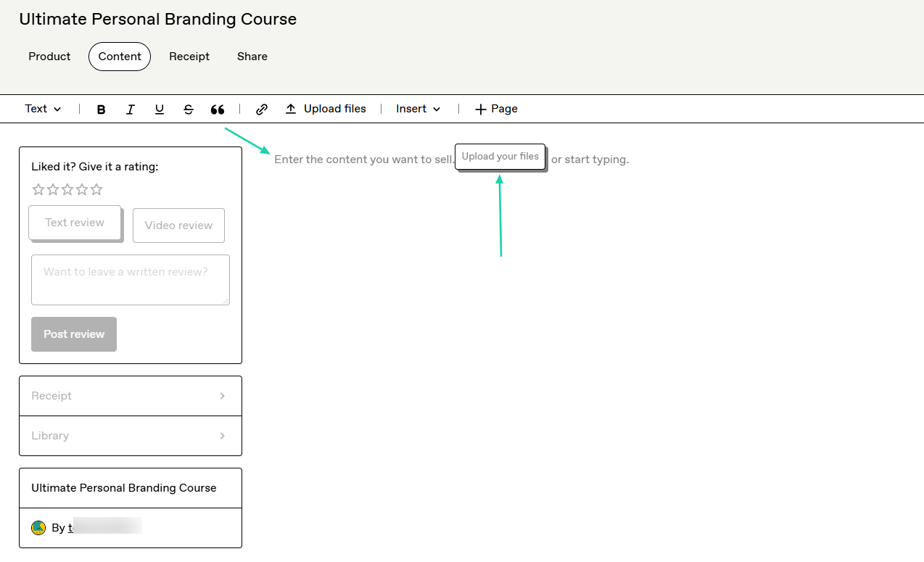This screenshot has height=562, width=924.
Task: Apply italic formatting from the toolbar
Action: pyautogui.click(x=131, y=109)
